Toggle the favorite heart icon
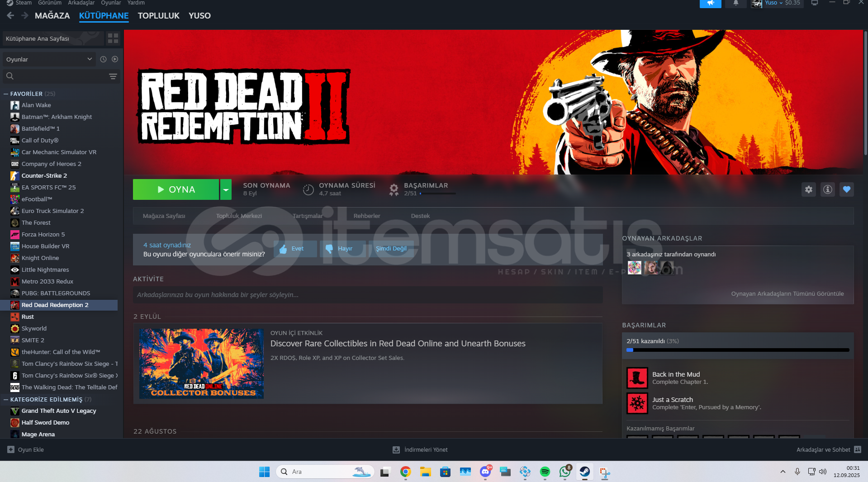Screen dimensions: 868x482 click(847, 189)
